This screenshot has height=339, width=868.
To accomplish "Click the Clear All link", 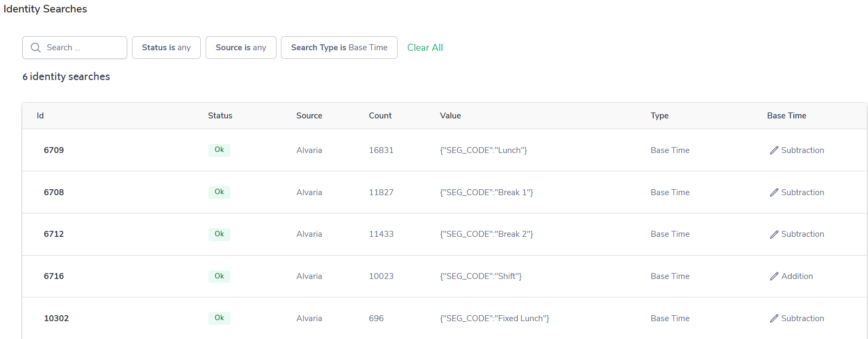I will (x=425, y=48).
